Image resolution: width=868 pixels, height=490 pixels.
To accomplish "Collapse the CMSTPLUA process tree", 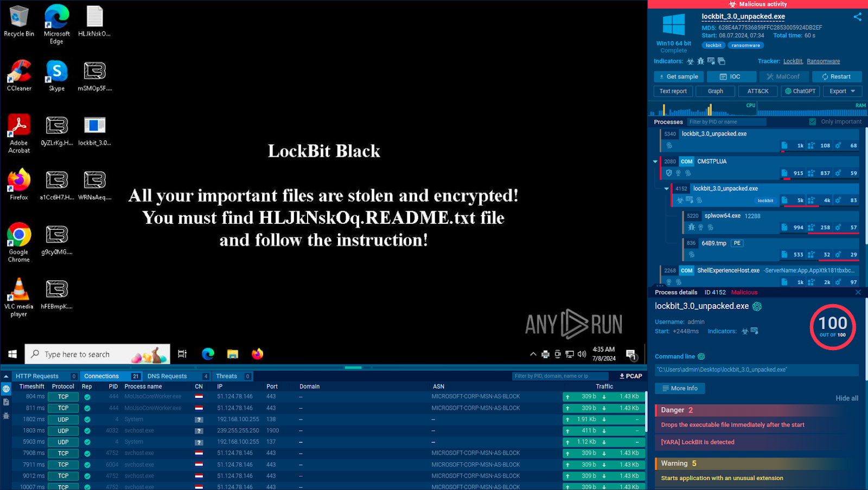I will pyautogui.click(x=655, y=162).
